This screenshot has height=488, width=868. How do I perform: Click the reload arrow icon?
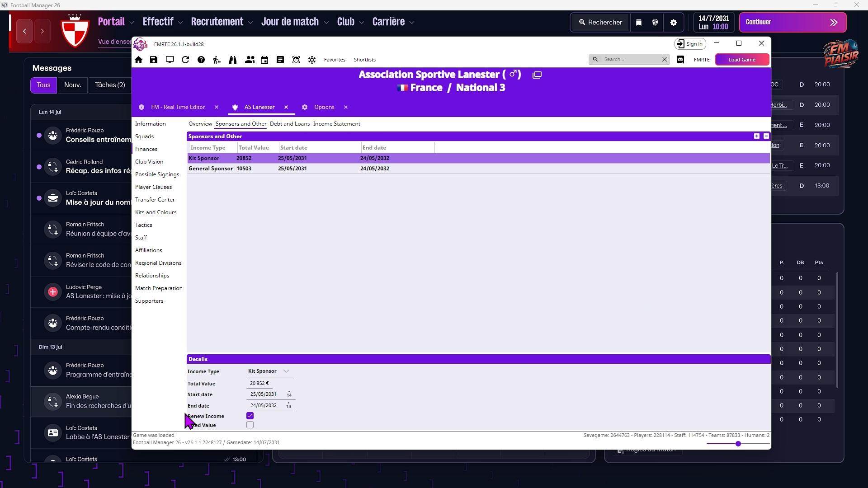click(185, 60)
